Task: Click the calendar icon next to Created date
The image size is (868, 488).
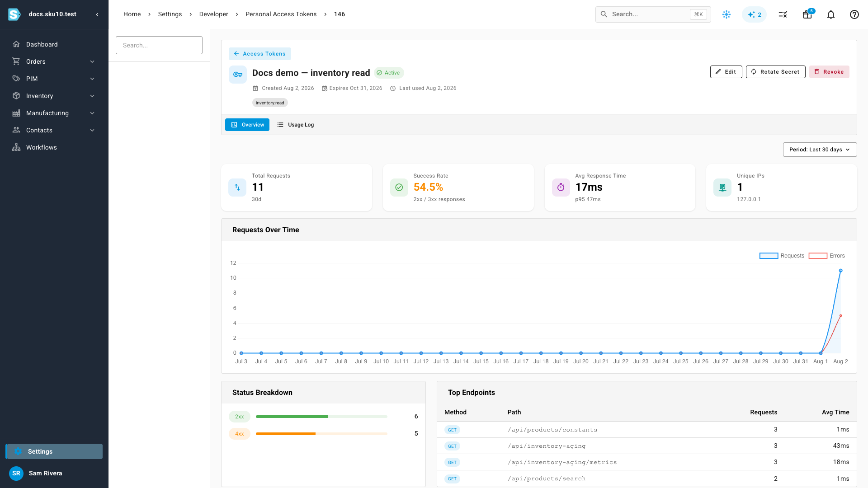Action: [255, 88]
